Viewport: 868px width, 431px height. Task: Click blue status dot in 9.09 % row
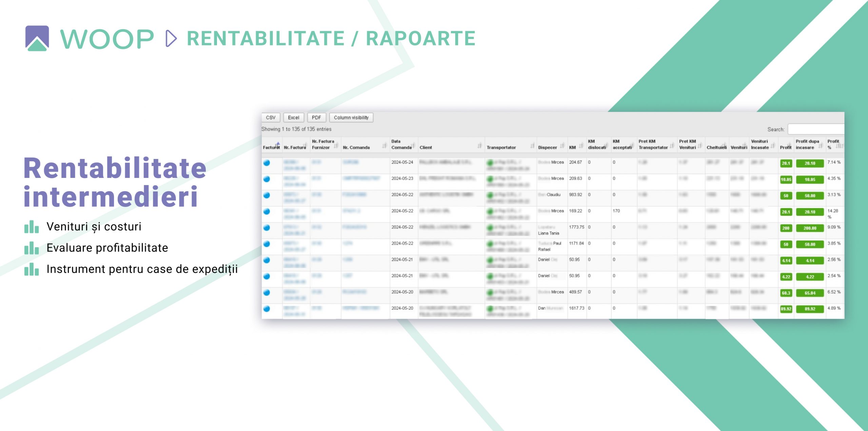(x=267, y=228)
